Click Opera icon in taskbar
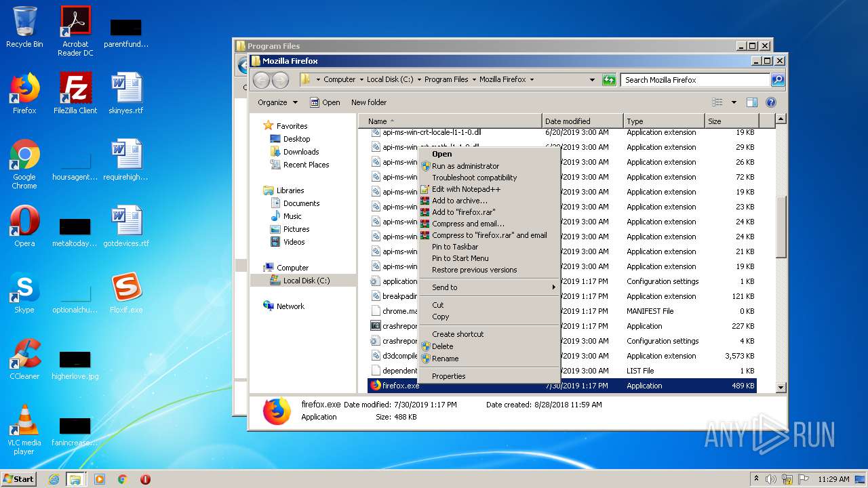The width and height of the screenshot is (868, 488). click(x=145, y=479)
